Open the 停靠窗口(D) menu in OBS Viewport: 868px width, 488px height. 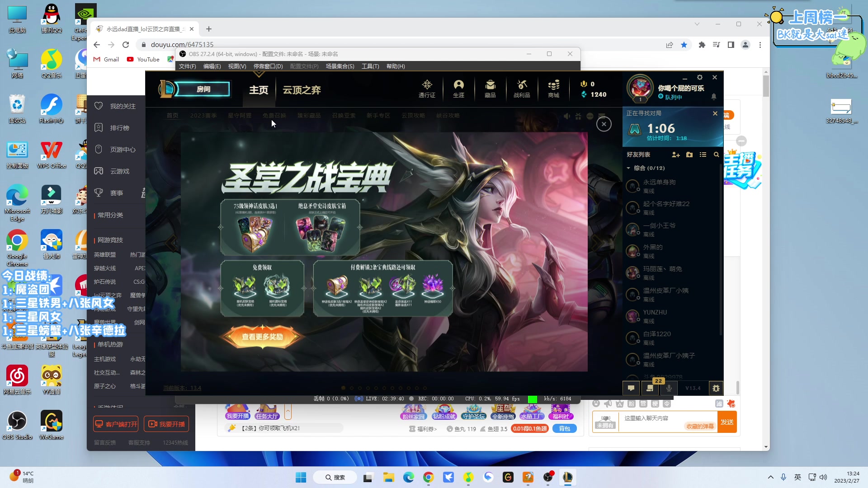click(x=268, y=66)
